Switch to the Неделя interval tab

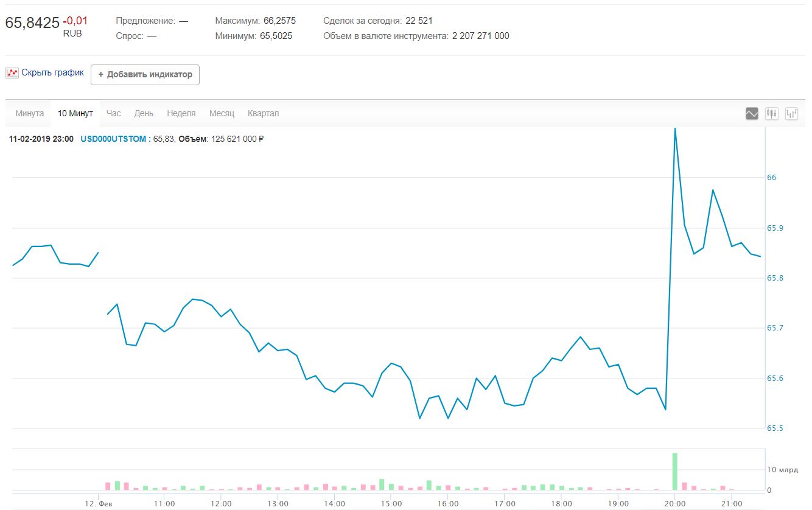[181, 114]
